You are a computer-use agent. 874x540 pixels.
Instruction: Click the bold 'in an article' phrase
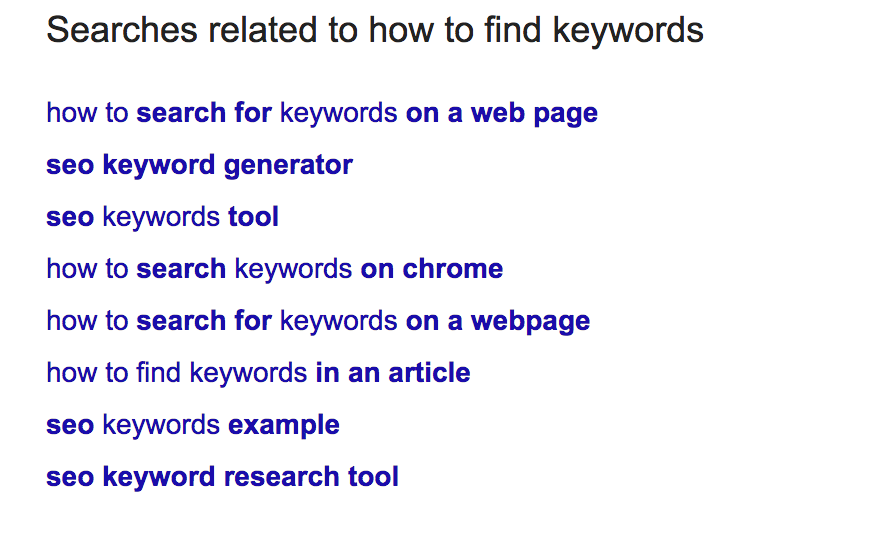tap(393, 372)
